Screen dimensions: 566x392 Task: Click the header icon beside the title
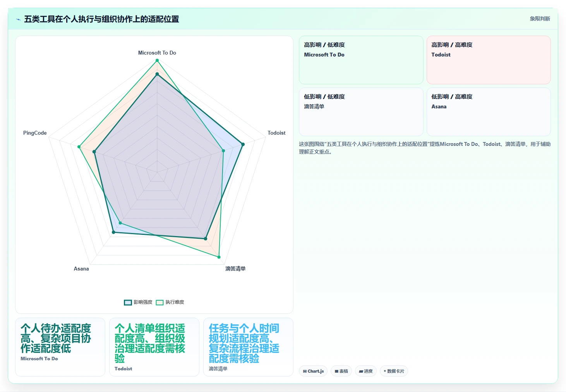[x=18, y=19]
